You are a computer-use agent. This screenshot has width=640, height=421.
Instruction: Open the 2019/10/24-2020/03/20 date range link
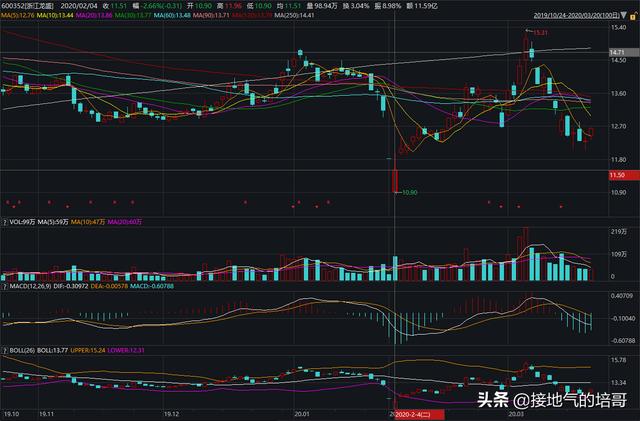[x=576, y=16]
